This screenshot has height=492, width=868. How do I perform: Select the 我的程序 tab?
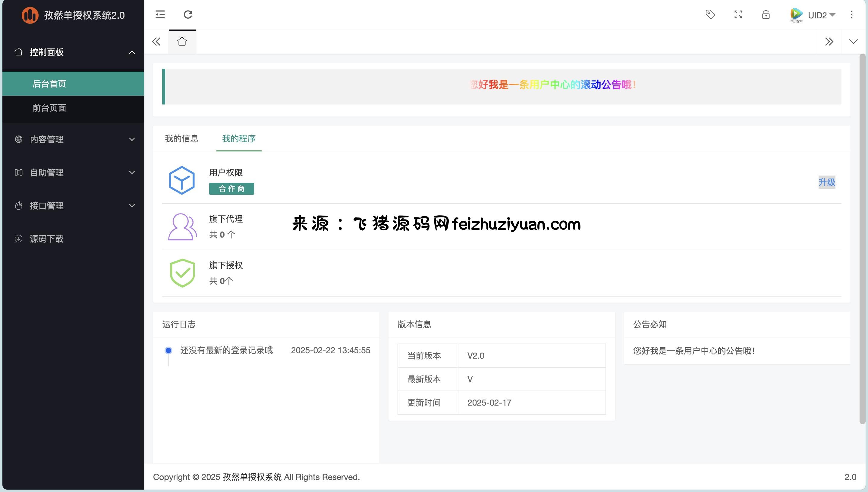coord(239,139)
